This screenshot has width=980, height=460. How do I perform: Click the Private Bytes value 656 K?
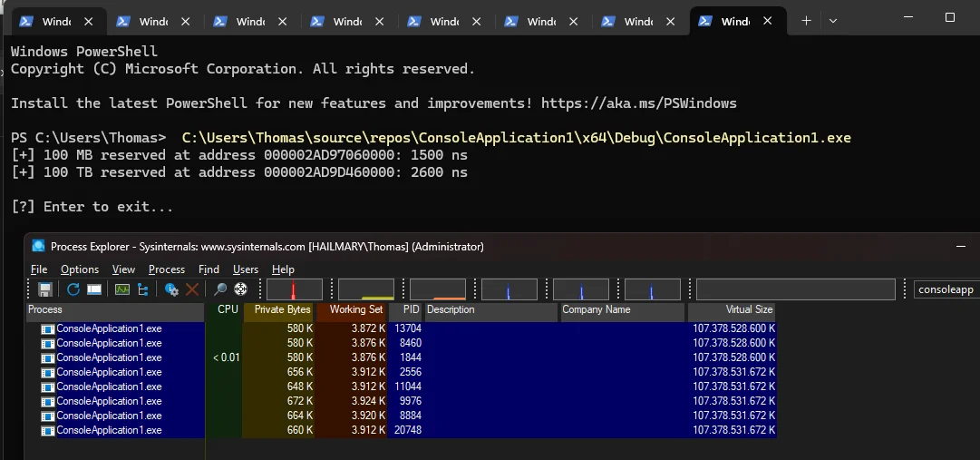pyautogui.click(x=300, y=372)
